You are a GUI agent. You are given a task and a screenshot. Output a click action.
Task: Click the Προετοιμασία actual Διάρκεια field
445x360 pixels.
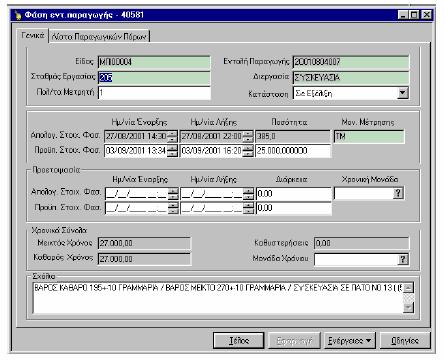tap(293, 194)
